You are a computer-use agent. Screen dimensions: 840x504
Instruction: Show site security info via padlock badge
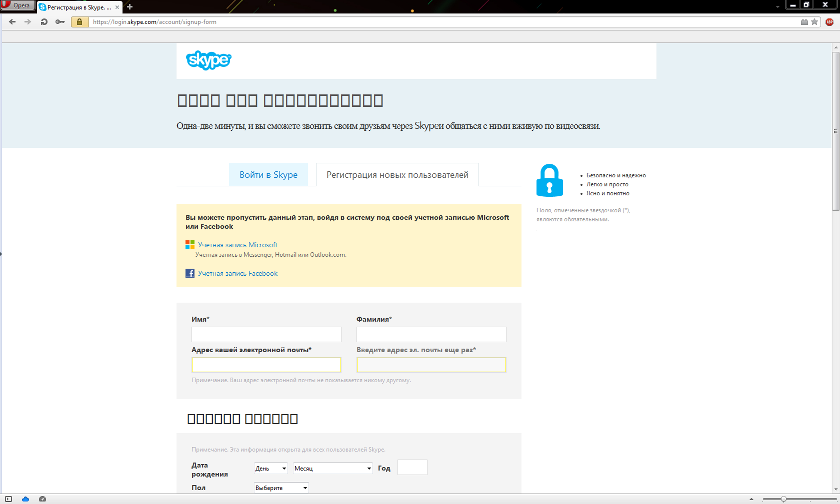tap(79, 22)
